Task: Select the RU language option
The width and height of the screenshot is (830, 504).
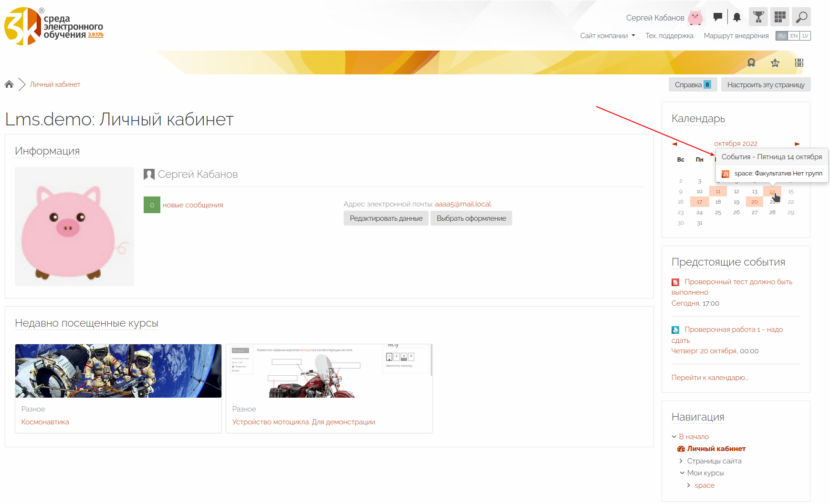Action: 782,36
